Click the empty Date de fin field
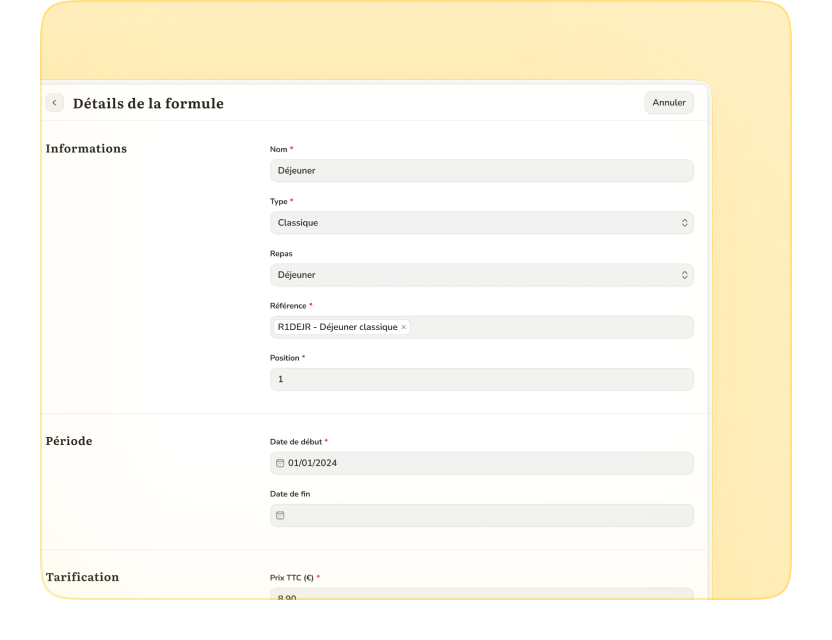Image resolution: width=832 pixels, height=640 pixels. pyautogui.click(x=480, y=515)
